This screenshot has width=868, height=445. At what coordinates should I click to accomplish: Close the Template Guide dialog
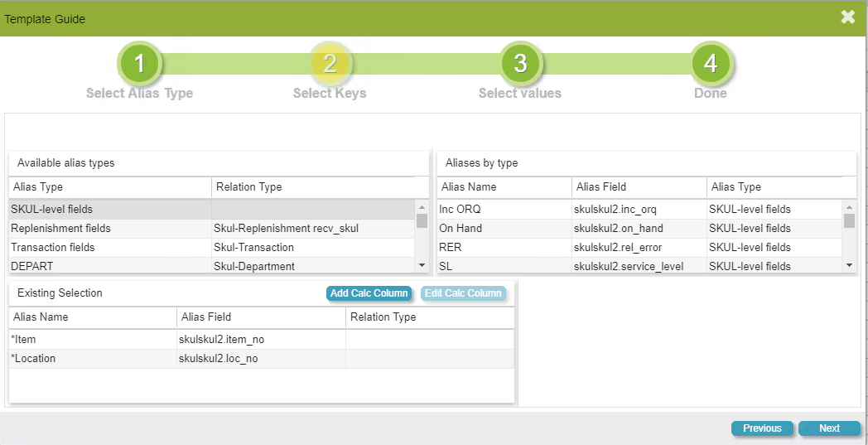click(847, 17)
